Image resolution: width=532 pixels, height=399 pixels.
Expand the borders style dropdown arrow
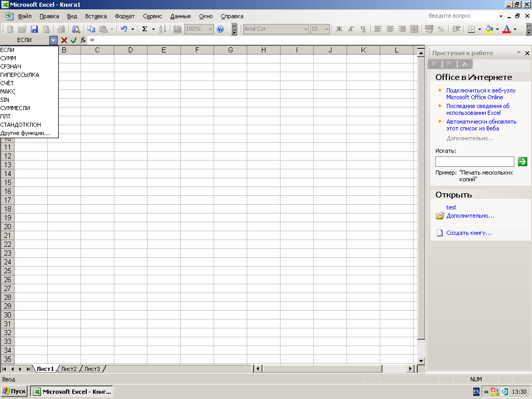pos(480,29)
